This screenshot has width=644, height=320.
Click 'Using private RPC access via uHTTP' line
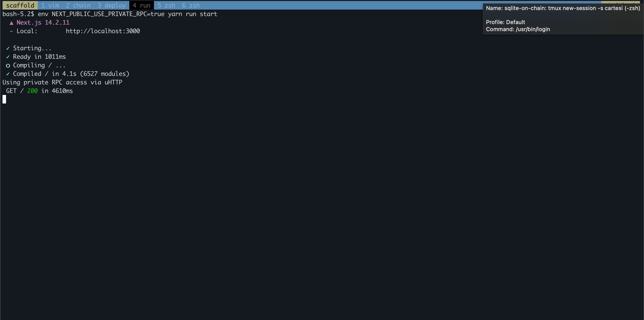tap(62, 82)
